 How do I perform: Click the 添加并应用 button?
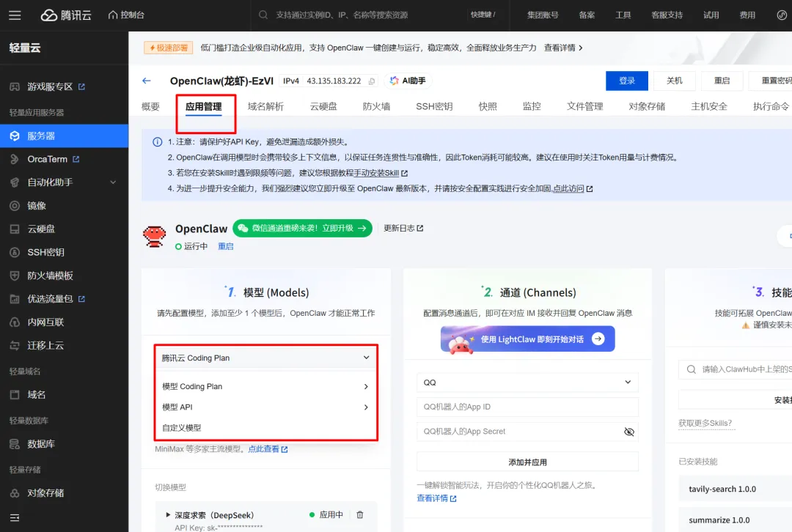[527, 462]
